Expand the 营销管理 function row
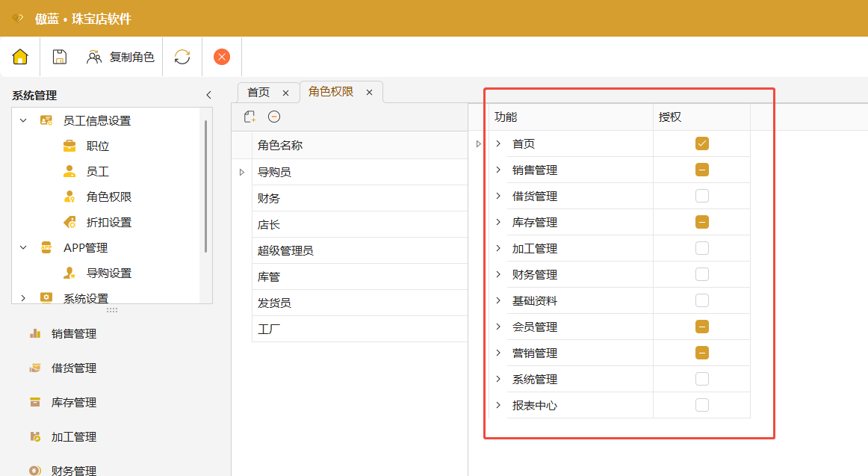Viewport: 868px width, 476px height. click(x=498, y=353)
